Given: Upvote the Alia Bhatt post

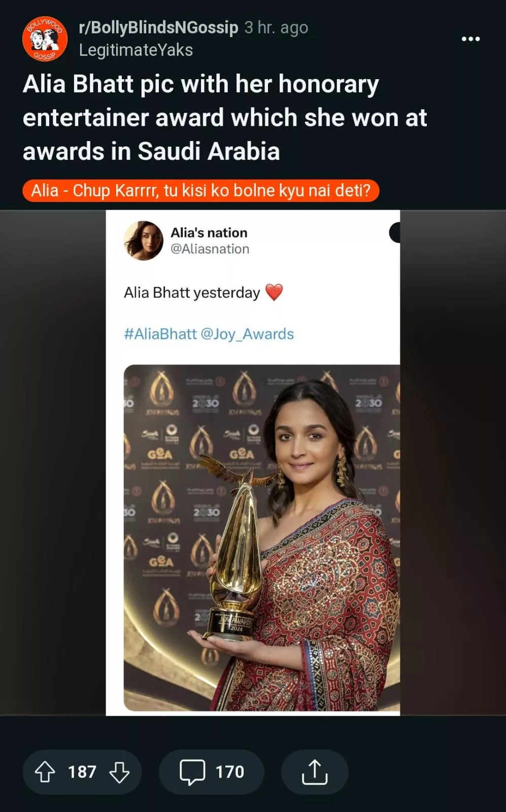Looking at the screenshot, I should 45,772.
